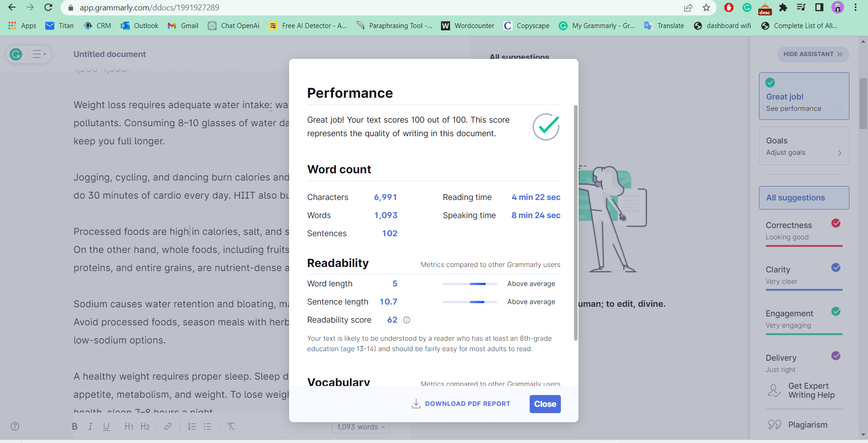868x443 pixels.
Task: Close the Performance dialog
Action: click(545, 404)
